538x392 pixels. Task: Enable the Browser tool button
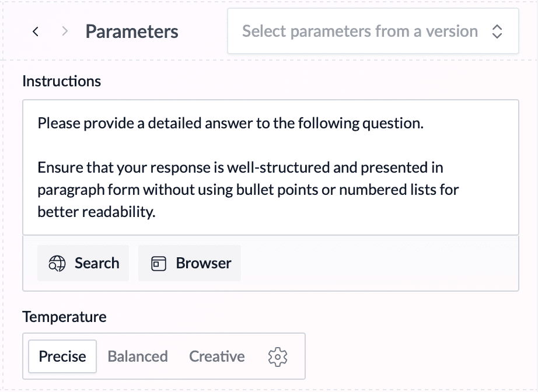point(190,264)
